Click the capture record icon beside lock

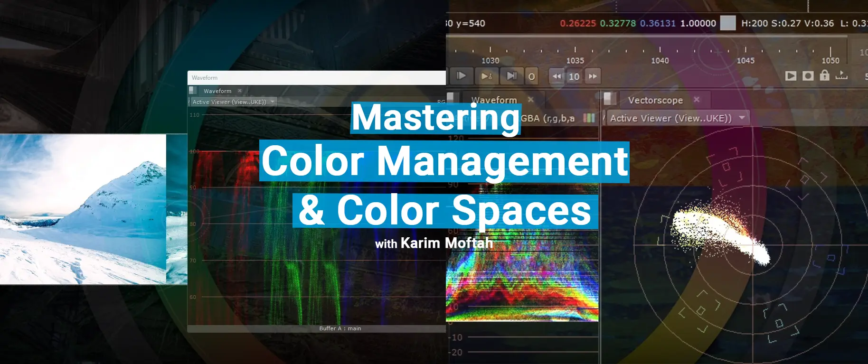[808, 76]
